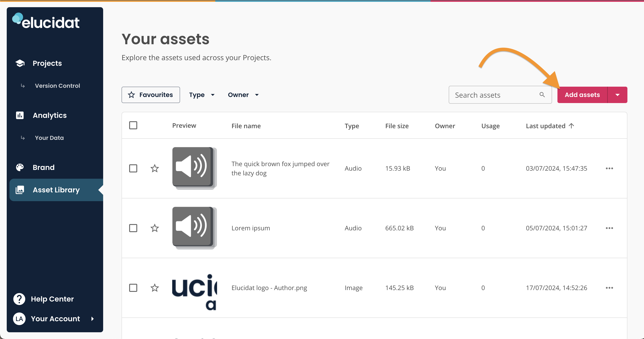Open the Brand section

(44, 167)
